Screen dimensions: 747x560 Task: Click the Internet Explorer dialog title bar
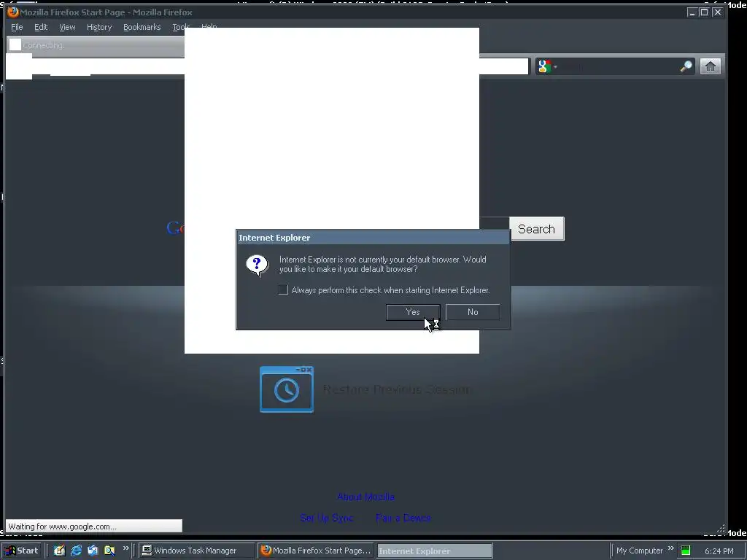pyautogui.click(x=373, y=238)
